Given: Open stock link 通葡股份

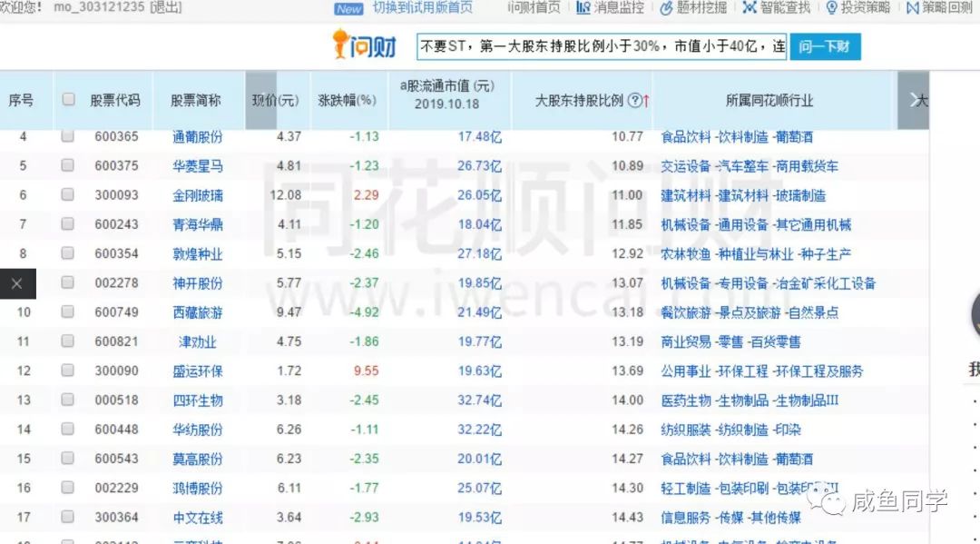Looking at the screenshot, I should [x=198, y=136].
